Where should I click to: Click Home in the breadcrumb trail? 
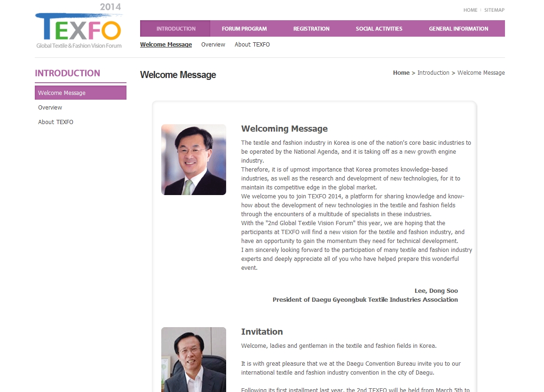(x=401, y=72)
